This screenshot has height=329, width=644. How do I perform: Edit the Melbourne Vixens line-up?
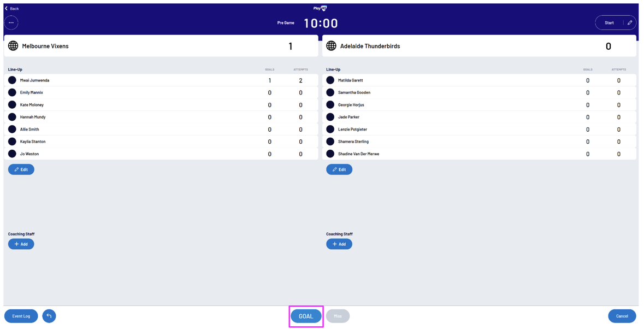[x=21, y=169]
